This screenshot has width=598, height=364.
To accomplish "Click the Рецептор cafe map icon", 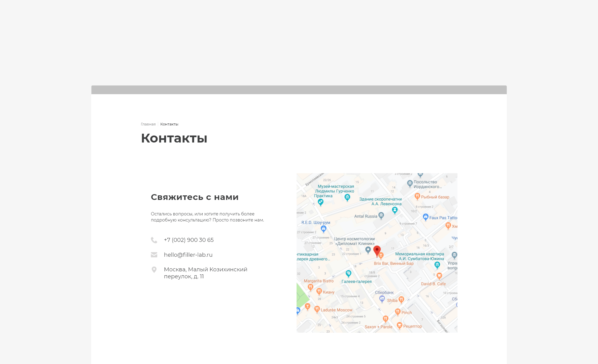I will coord(399,326).
